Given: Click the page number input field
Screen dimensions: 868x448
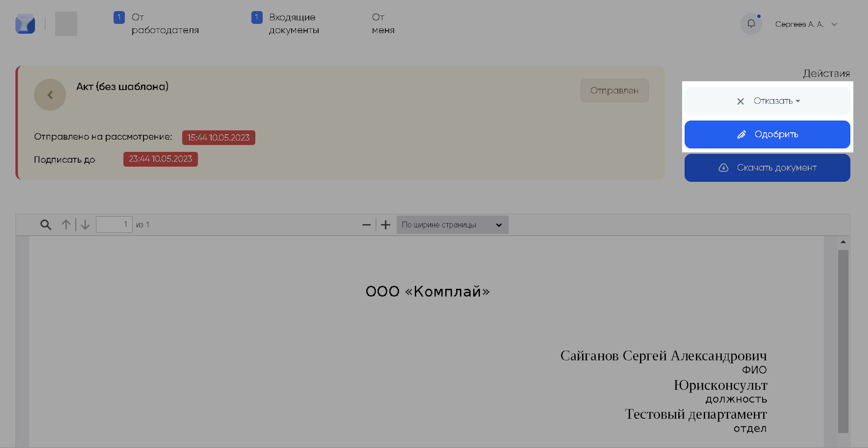Looking at the screenshot, I should 114,225.
